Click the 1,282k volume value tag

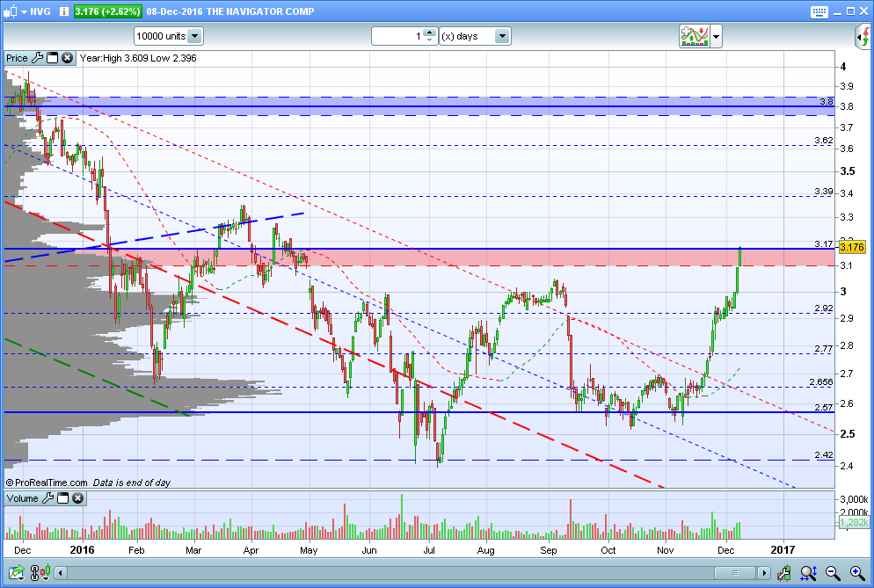[854, 522]
